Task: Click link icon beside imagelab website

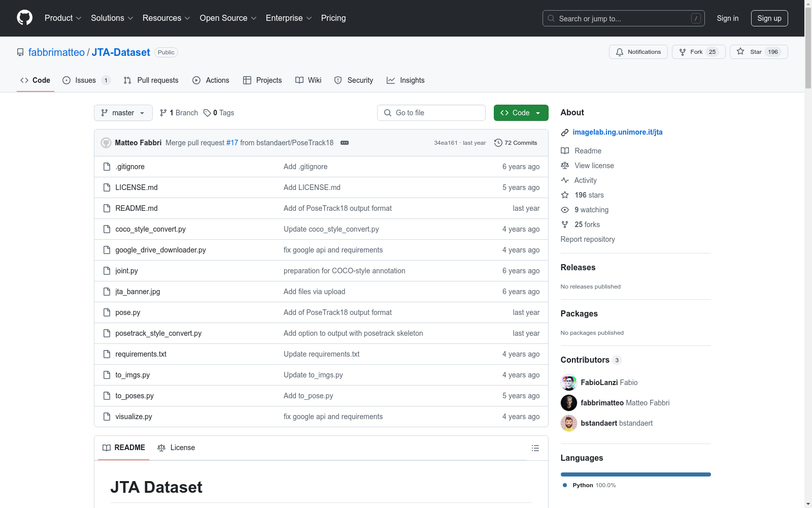Action: 565,133
